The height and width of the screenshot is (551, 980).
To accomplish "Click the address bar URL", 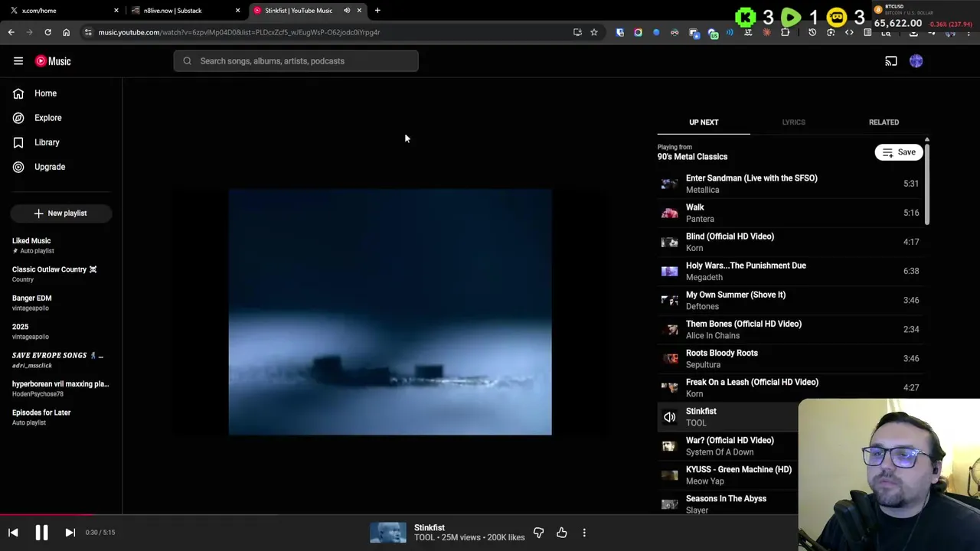I will (239, 32).
